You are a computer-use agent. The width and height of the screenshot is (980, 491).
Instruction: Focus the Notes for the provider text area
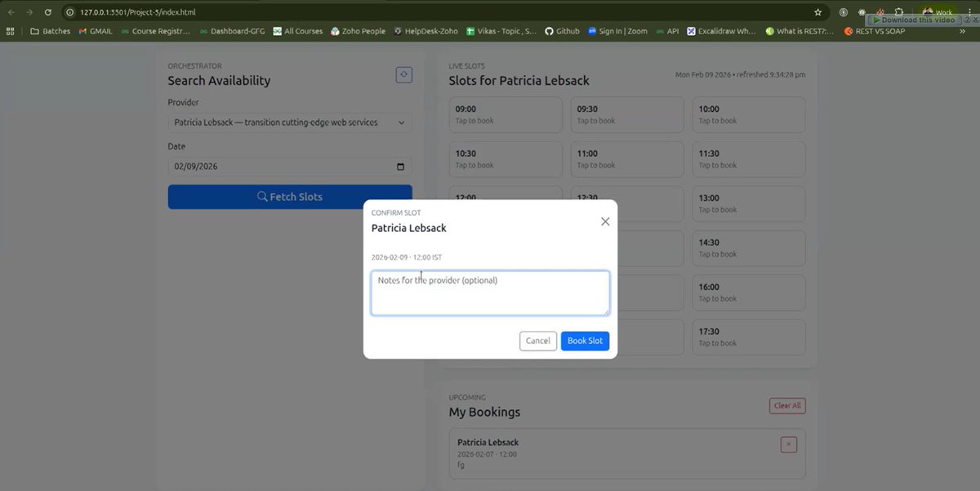point(490,293)
